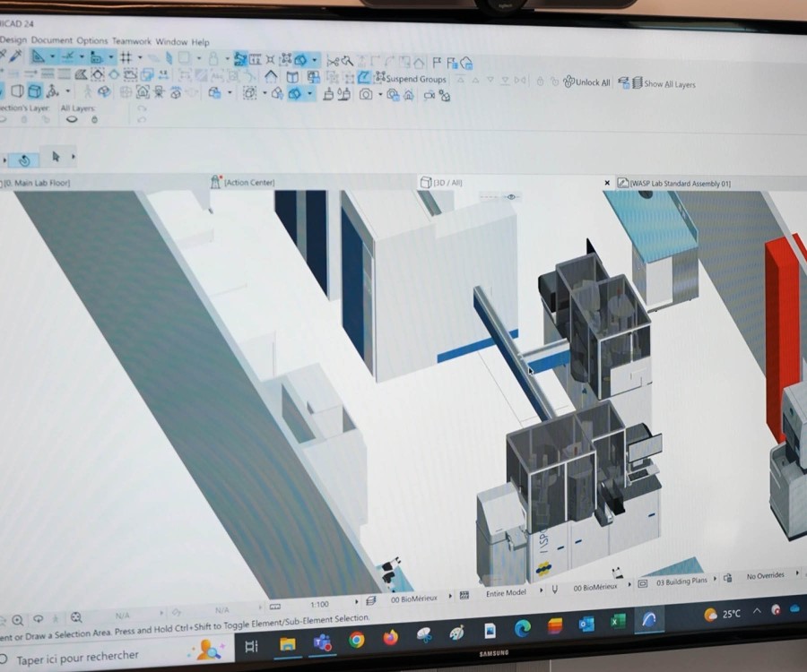This screenshot has height=672, width=807.
Task: Click the Windows search box Taper ici pour rechercher
Action: (79, 657)
